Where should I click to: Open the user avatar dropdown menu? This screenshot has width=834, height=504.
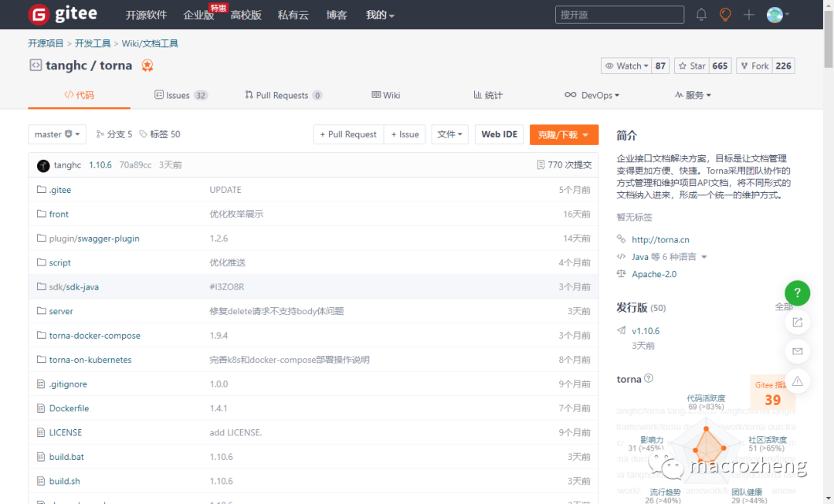point(775,14)
